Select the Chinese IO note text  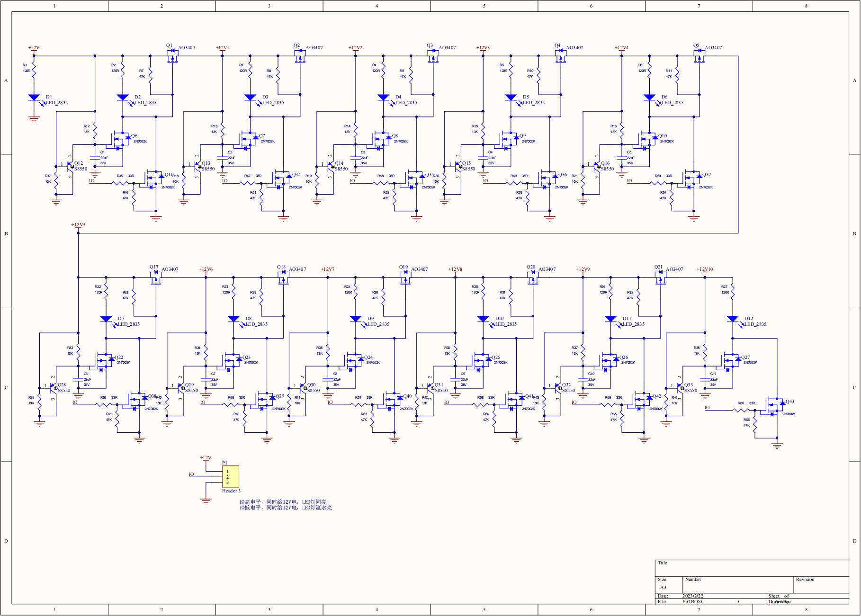point(285,505)
